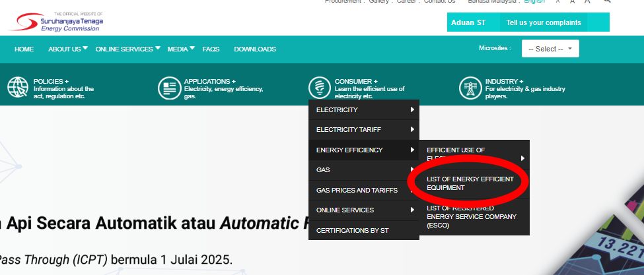Screen dimensions: 644x275
Task: Click the Suruhanjaya Tenaga Energy Commission logo
Action: click(x=56, y=23)
